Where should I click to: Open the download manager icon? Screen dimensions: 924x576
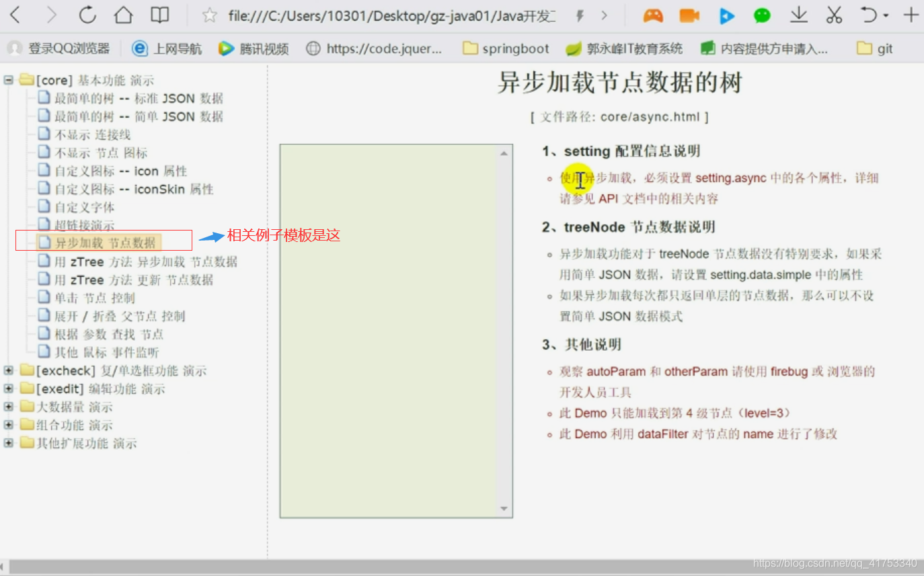coord(798,15)
